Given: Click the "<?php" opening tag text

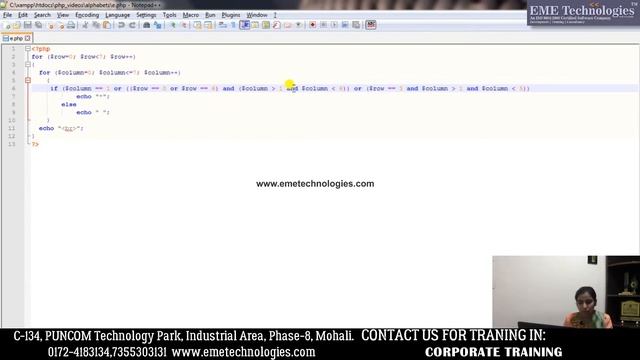Looking at the screenshot, I should (41, 49).
